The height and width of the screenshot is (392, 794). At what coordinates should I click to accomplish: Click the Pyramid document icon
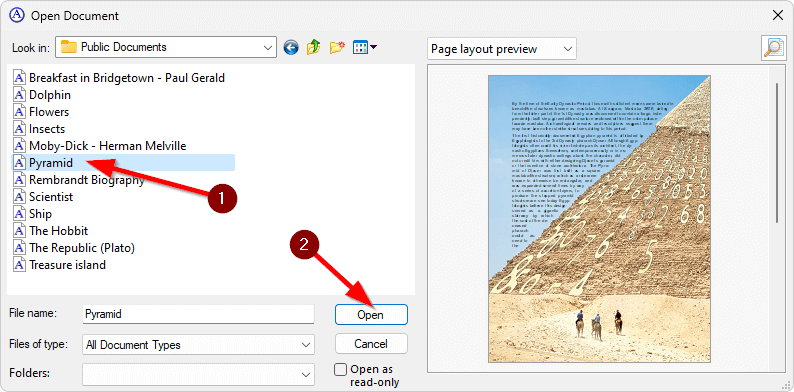coord(19,163)
